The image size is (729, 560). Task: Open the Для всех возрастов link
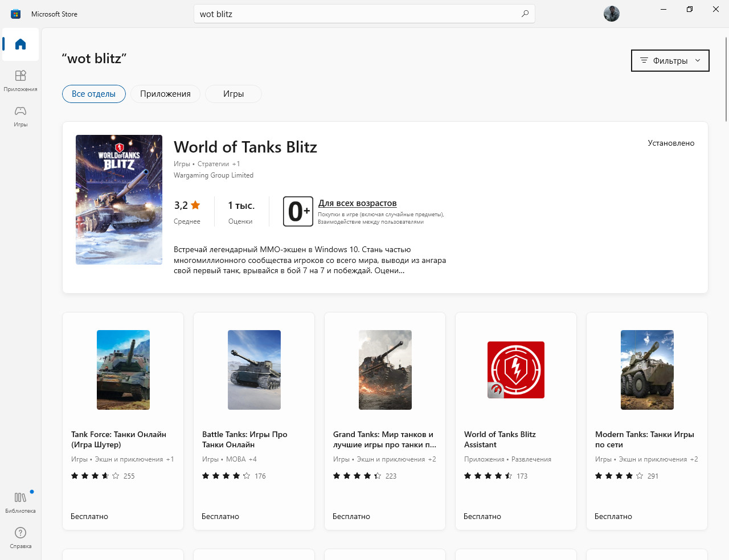coord(357,203)
